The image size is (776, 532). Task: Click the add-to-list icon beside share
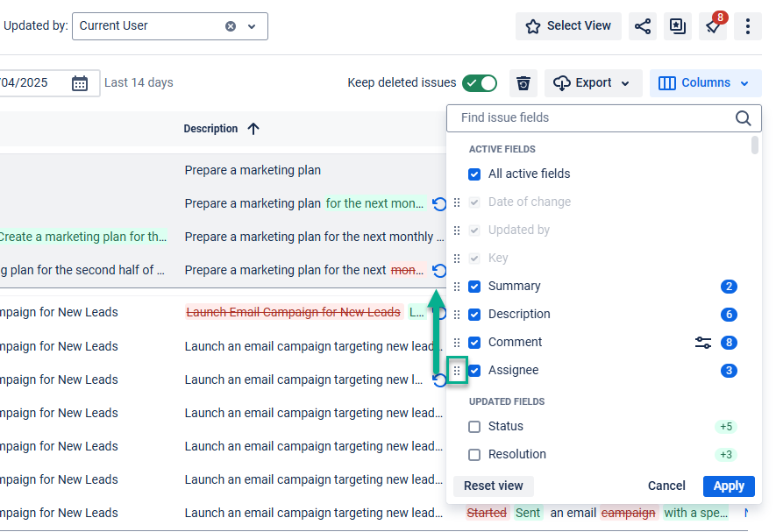click(x=678, y=26)
